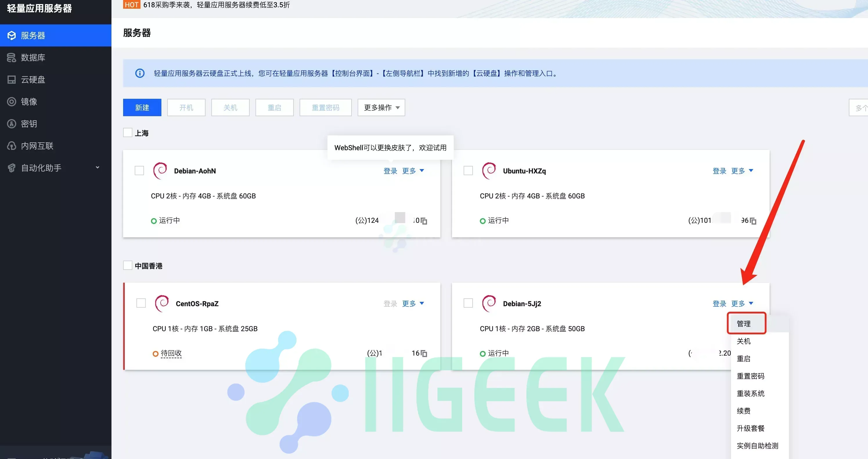Click the 数据库 database icon in sidebar
Image resolution: width=868 pixels, height=459 pixels.
coord(11,58)
